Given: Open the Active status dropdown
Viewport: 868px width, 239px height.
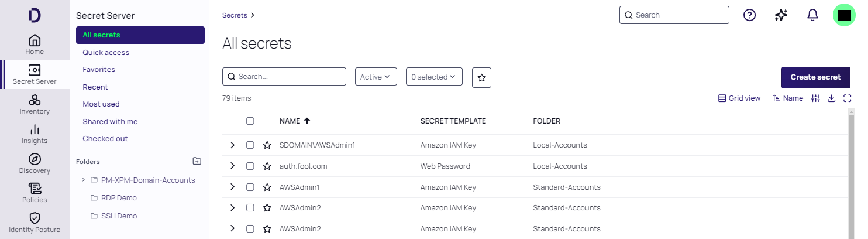Looking at the screenshot, I should 376,77.
